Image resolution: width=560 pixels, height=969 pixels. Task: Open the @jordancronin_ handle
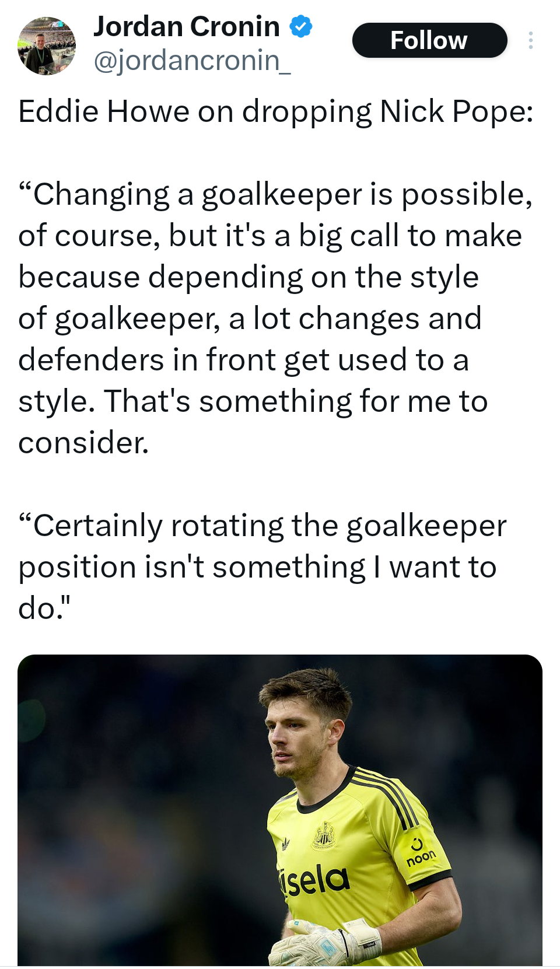click(192, 61)
